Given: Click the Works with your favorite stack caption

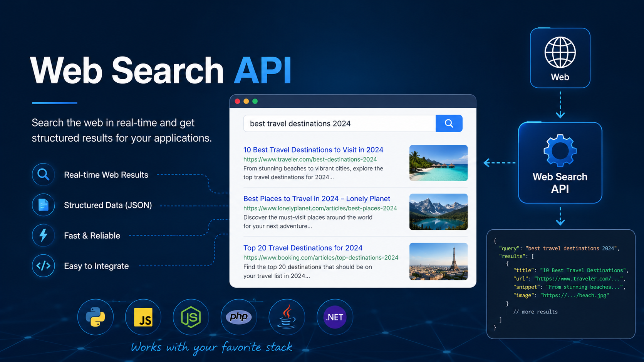Looking at the screenshot, I should (x=211, y=347).
